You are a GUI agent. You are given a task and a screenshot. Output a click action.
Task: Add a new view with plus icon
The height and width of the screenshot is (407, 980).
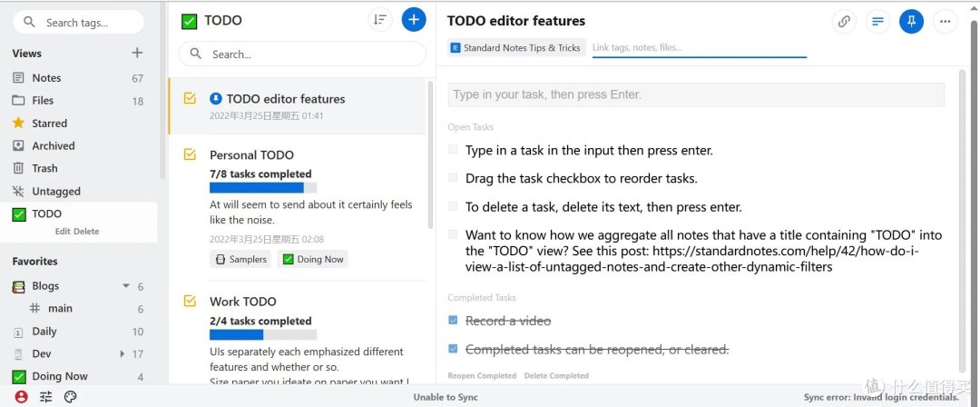click(x=138, y=54)
